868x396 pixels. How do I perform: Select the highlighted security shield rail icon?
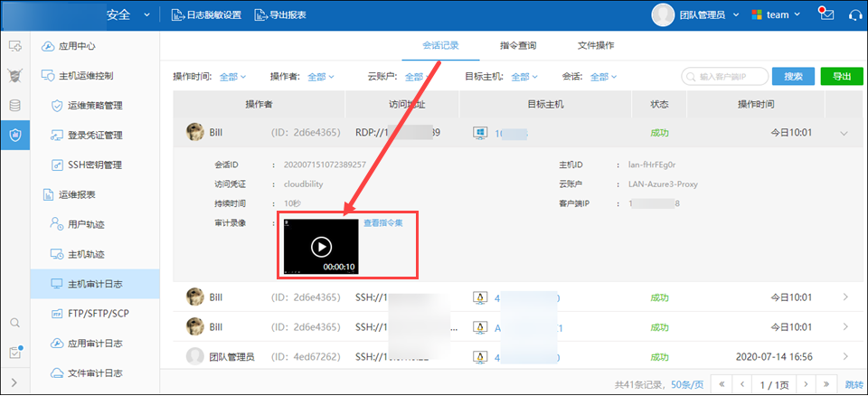pos(15,135)
